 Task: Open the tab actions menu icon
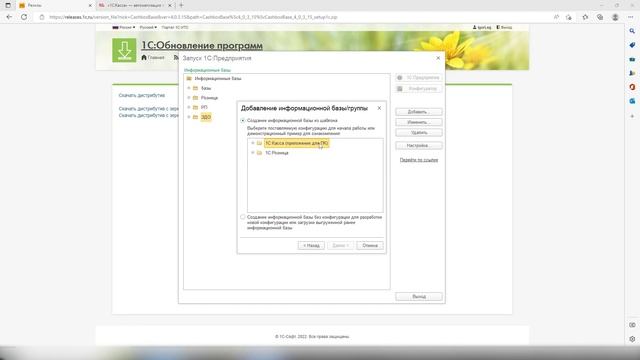(x=8, y=5)
